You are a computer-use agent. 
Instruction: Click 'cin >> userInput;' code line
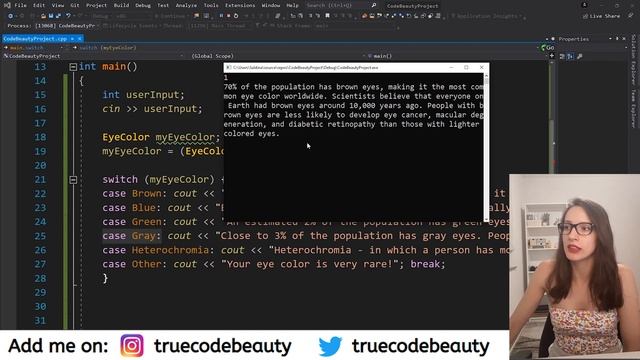click(x=152, y=109)
